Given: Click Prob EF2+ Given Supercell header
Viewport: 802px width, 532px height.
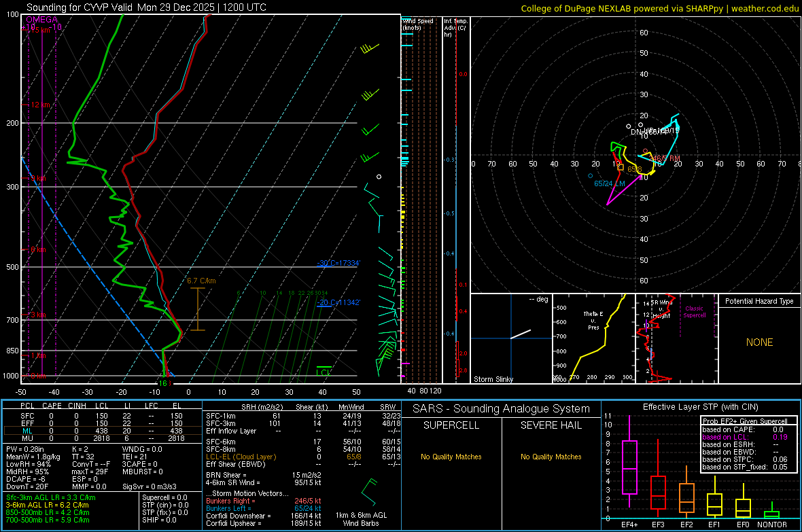Looking at the screenshot, I should 745,421.
